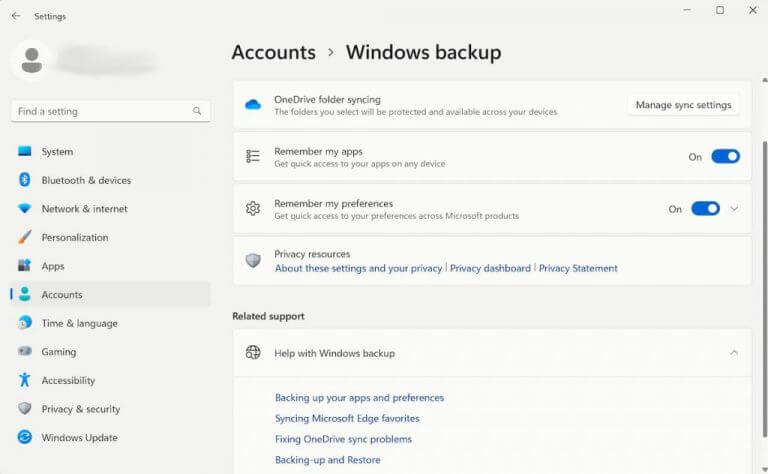
Task: Click Accounts in the breadcrumb header
Action: 274,52
